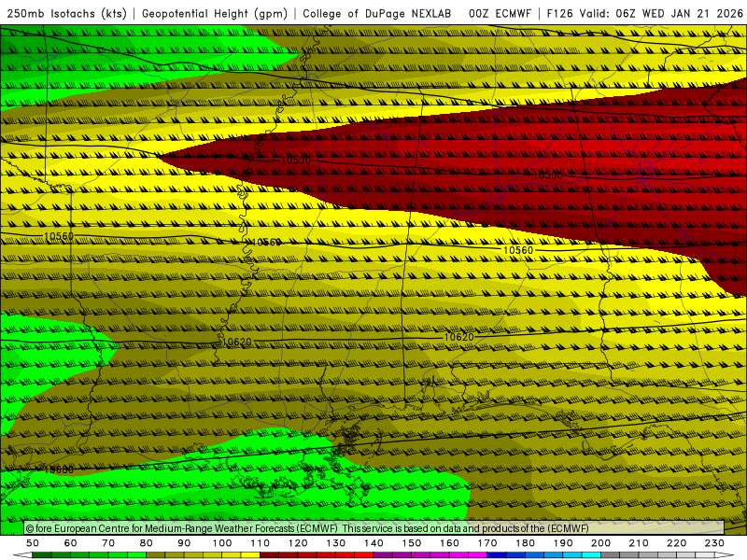The image size is (747, 560).
Task: Select the 110 knots scale label
Action: pyautogui.click(x=261, y=543)
